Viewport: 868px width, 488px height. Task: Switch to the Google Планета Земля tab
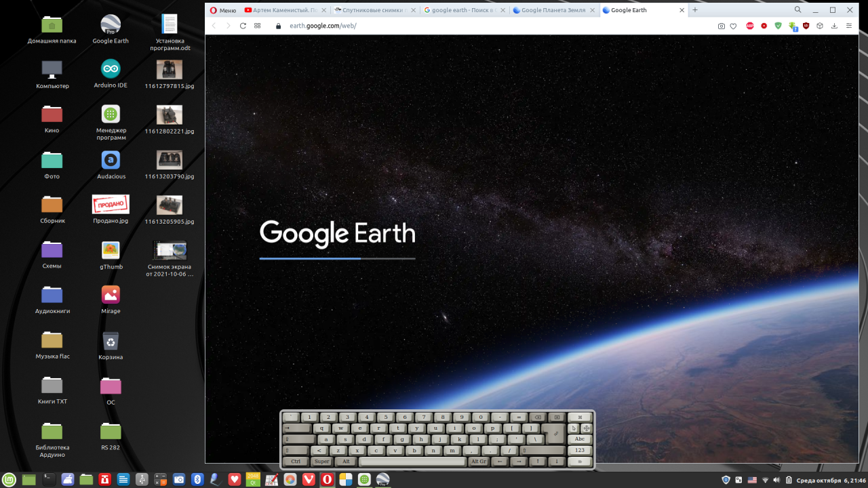tap(553, 10)
